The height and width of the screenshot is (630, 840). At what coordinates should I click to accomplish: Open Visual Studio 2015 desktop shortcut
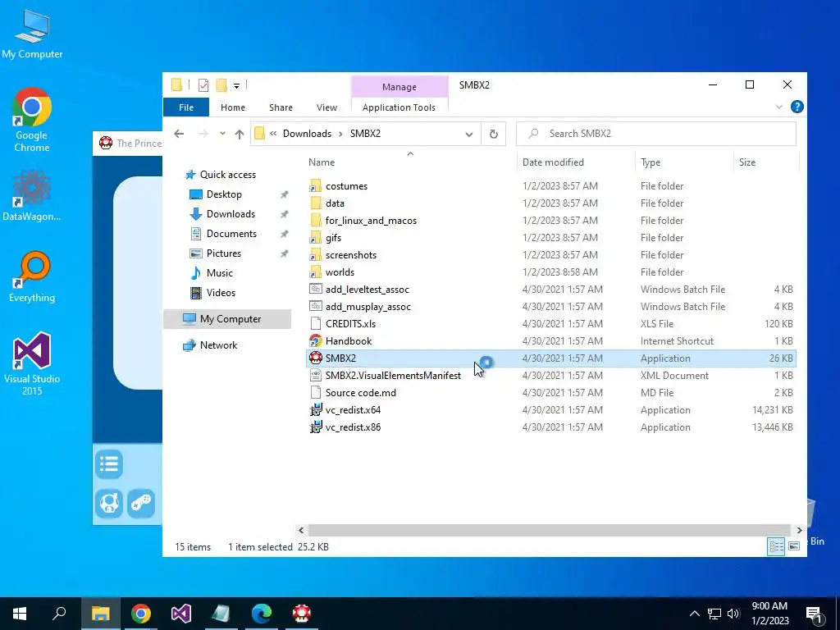click(32, 363)
